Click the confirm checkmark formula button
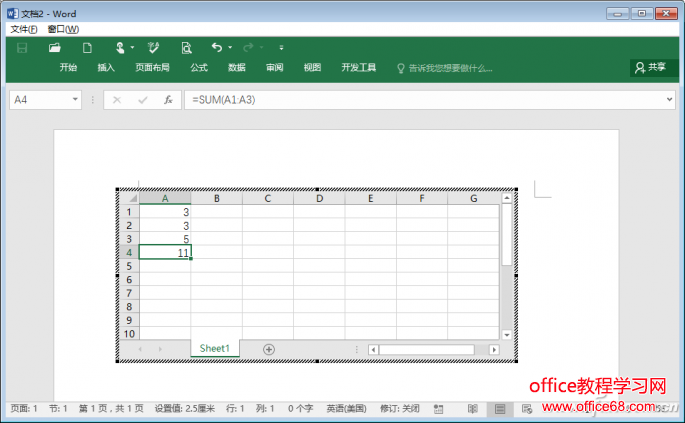Screen dimensions: 685x423 tap(142, 100)
